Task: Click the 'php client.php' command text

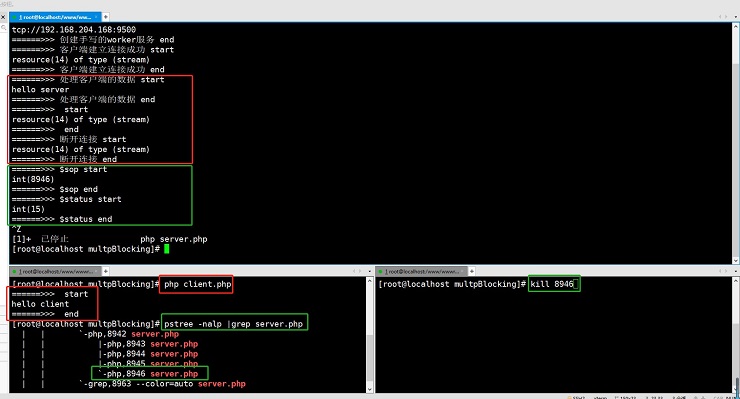Action: coord(198,284)
